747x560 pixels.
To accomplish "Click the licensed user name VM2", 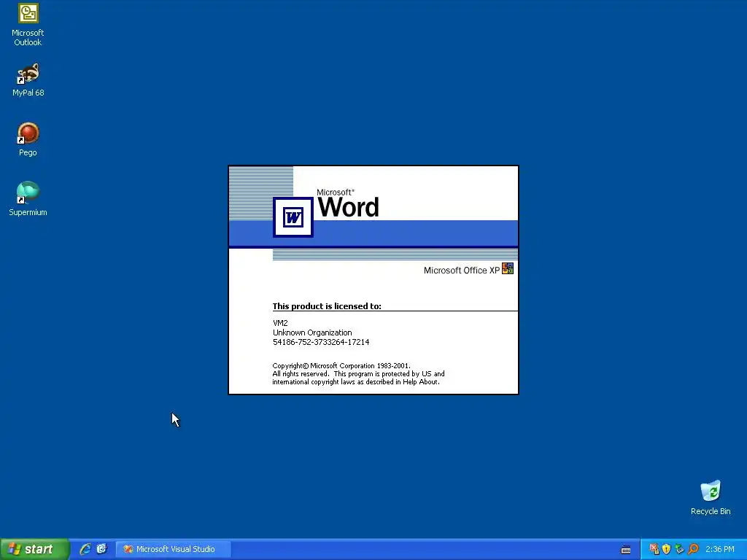I will [280, 323].
